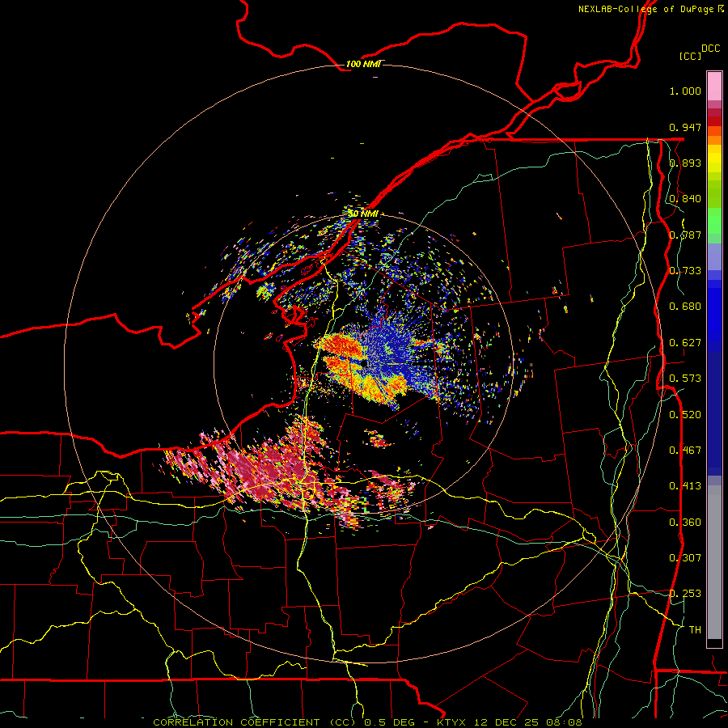Select the 0.840 legend value
Image resolution: width=728 pixels, height=728 pixels.
(x=685, y=199)
